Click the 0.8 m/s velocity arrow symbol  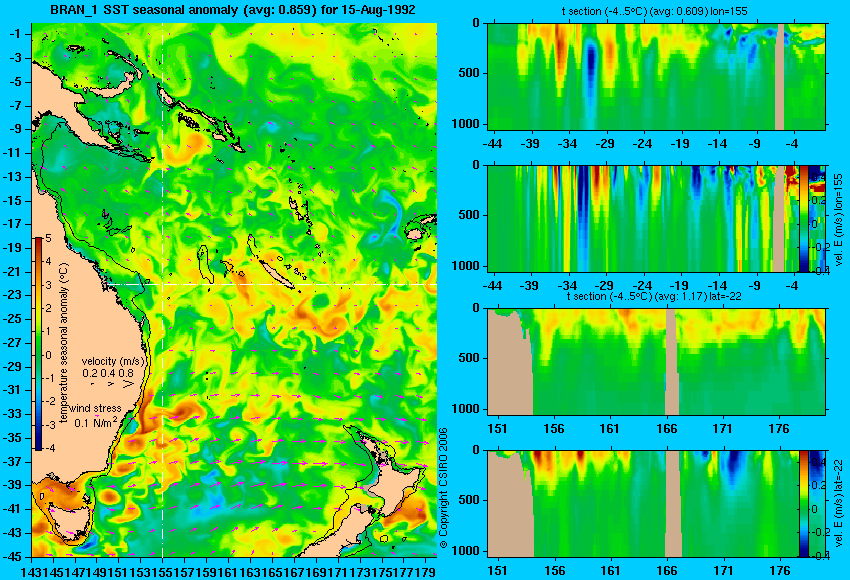tap(128, 384)
